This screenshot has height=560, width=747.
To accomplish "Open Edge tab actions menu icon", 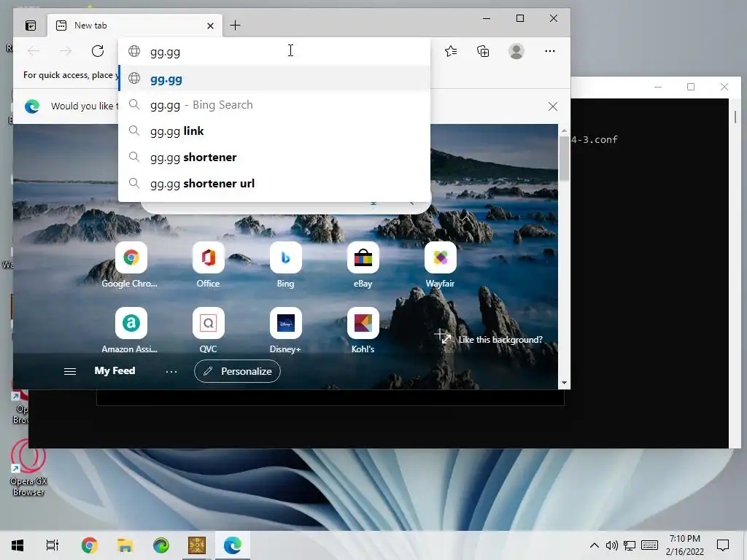I will tap(31, 26).
